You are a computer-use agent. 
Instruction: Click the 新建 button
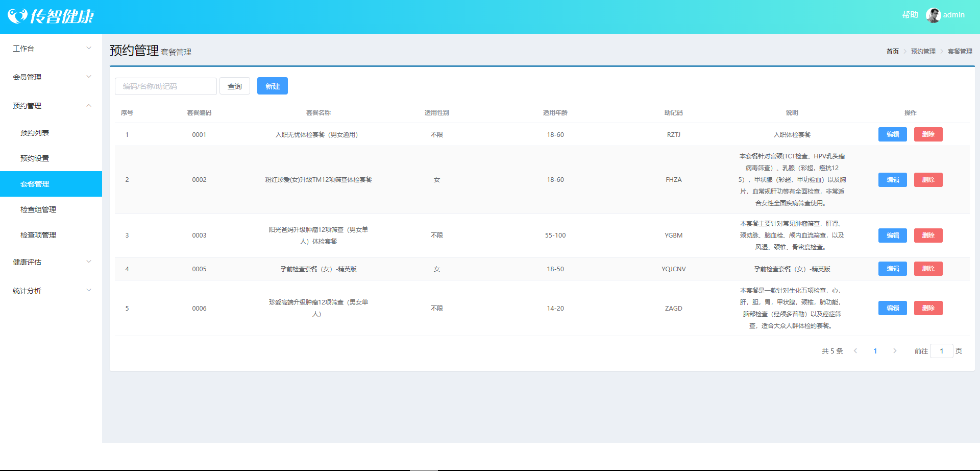(x=273, y=86)
